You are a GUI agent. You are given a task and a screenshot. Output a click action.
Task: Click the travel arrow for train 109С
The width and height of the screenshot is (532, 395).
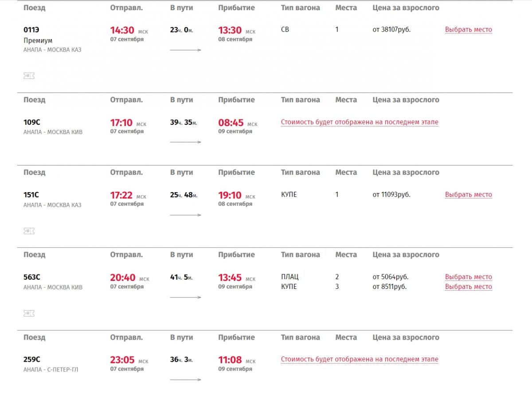point(186,142)
